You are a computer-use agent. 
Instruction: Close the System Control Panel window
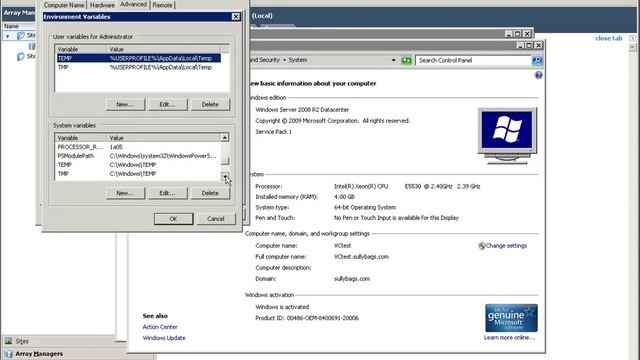pyautogui.click(x=538, y=45)
